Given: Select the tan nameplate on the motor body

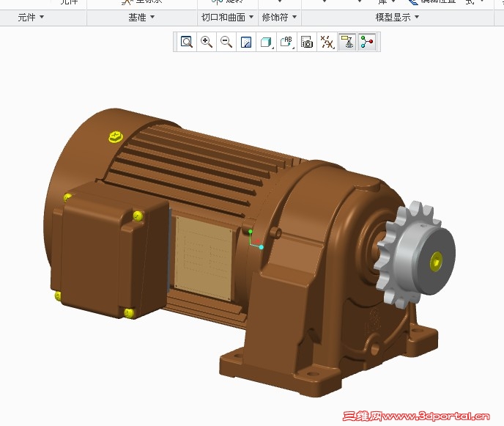Looking at the screenshot, I should click(203, 258).
